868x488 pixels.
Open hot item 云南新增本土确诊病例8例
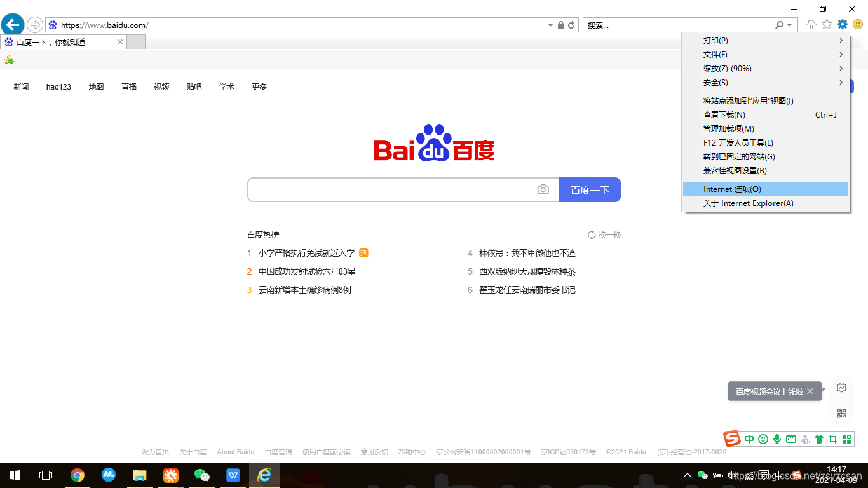pyautogui.click(x=304, y=290)
